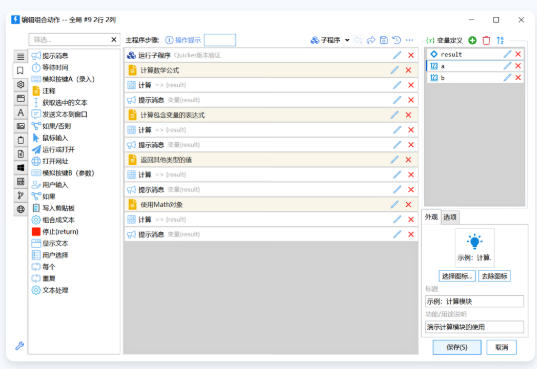Select the text 'A' category in sidebar
This screenshot has height=369, width=537.
[x=21, y=112]
